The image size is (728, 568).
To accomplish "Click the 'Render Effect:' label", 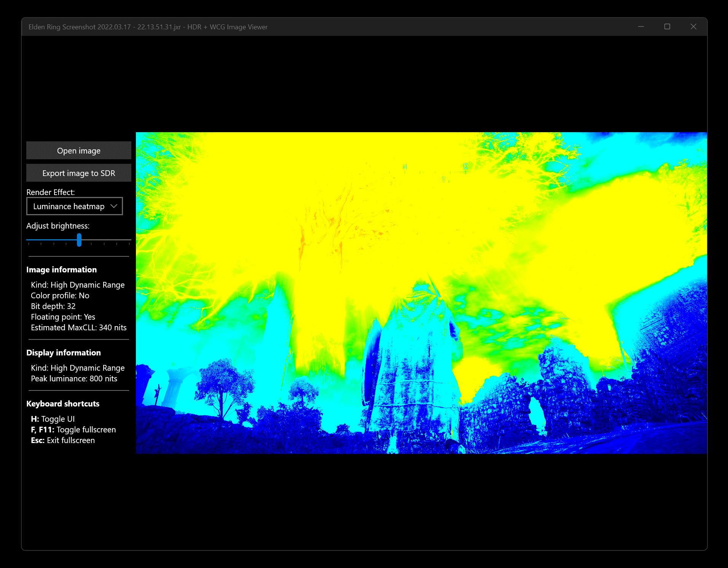I will [51, 192].
